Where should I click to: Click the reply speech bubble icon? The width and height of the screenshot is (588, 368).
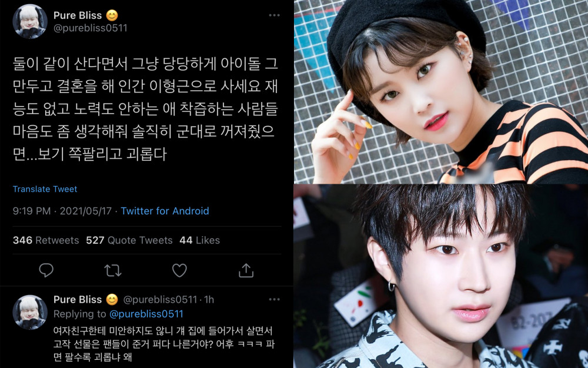pyautogui.click(x=46, y=270)
